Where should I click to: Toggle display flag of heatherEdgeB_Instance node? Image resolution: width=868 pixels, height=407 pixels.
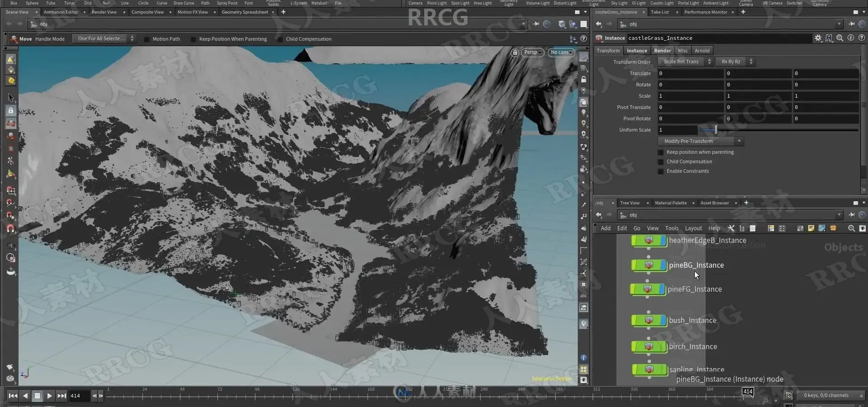coord(664,241)
